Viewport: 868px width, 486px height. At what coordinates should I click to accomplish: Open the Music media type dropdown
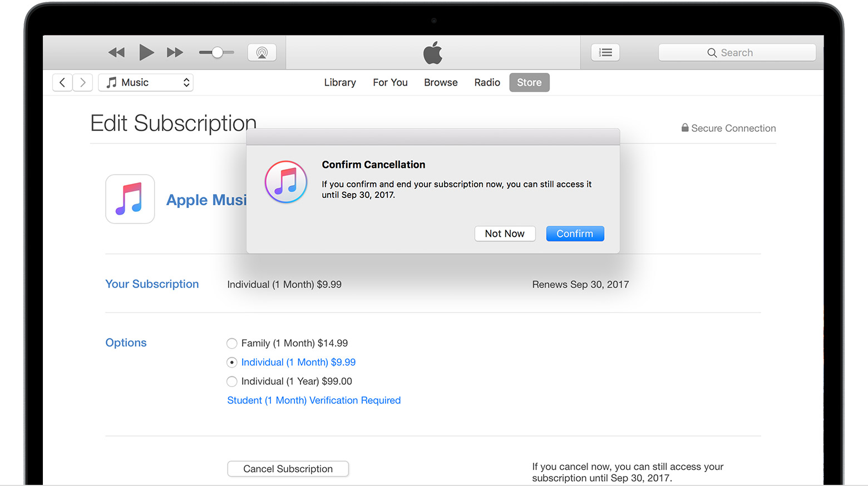click(x=146, y=82)
